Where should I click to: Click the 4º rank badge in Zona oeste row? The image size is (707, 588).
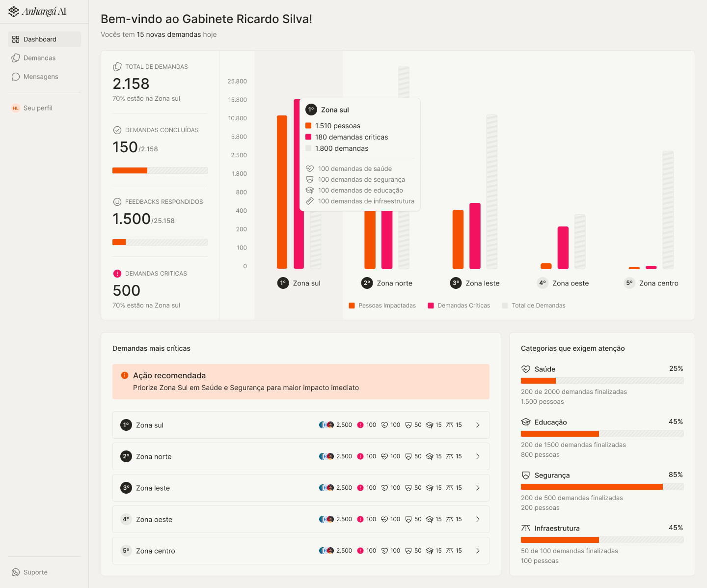pyautogui.click(x=126, y=519)
